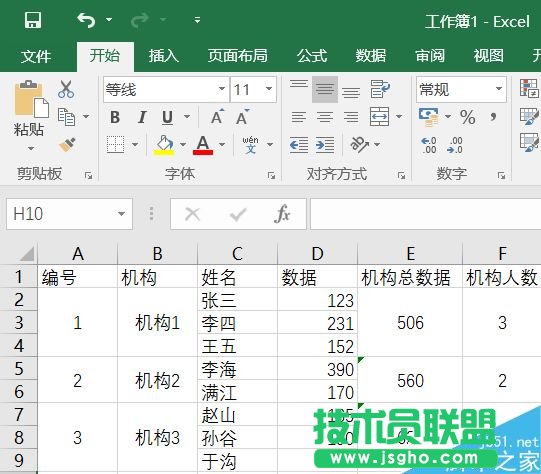This screenshot has width=541, height=474.
Task: Click into the formula bar input
Action: click(x=425, y=214)
